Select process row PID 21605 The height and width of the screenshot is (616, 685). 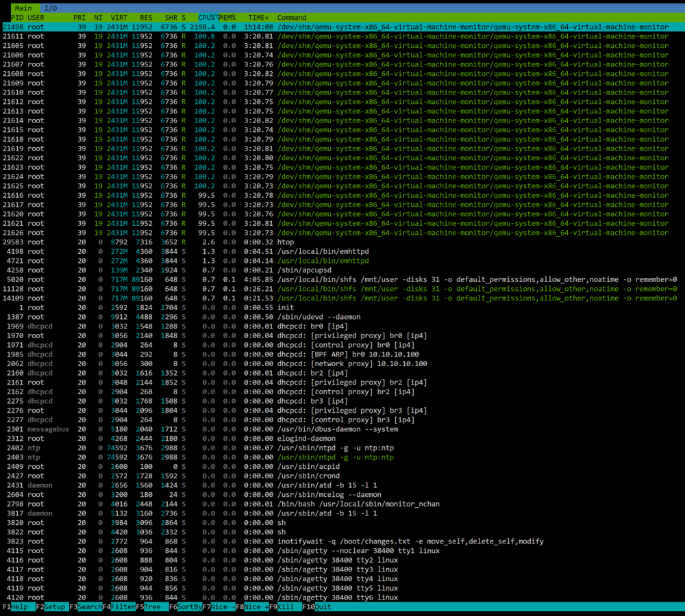(342, 46)
